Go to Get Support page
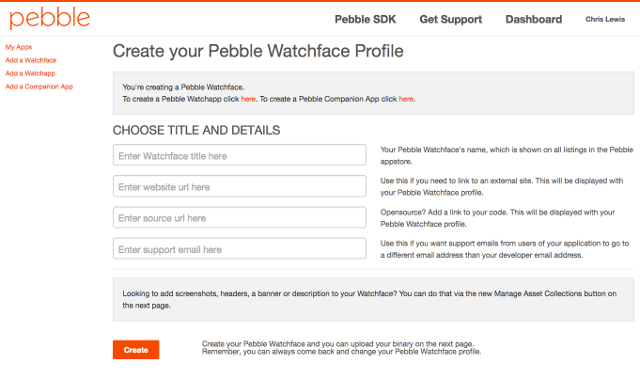Viewport: 640px width, 371px height. tap(451, 19)
